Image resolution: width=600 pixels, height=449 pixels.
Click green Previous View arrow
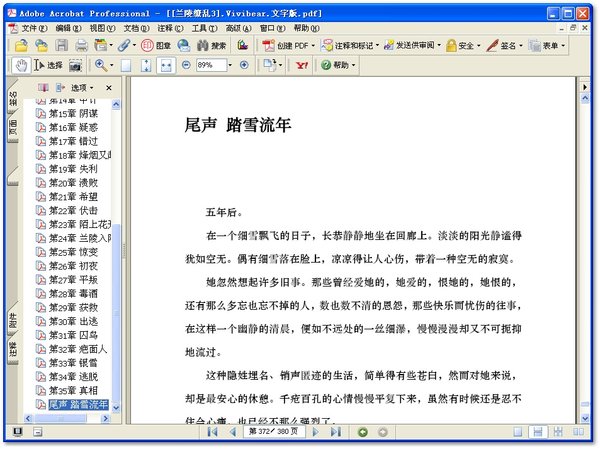(x=363, y=432)
